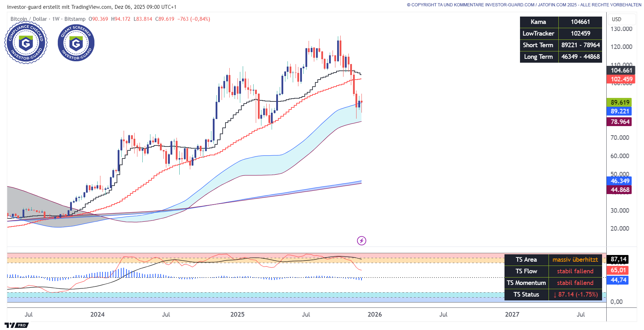644x330 pixels.
Task: Click the green 89.619 current price label
Action: point(620,102)
